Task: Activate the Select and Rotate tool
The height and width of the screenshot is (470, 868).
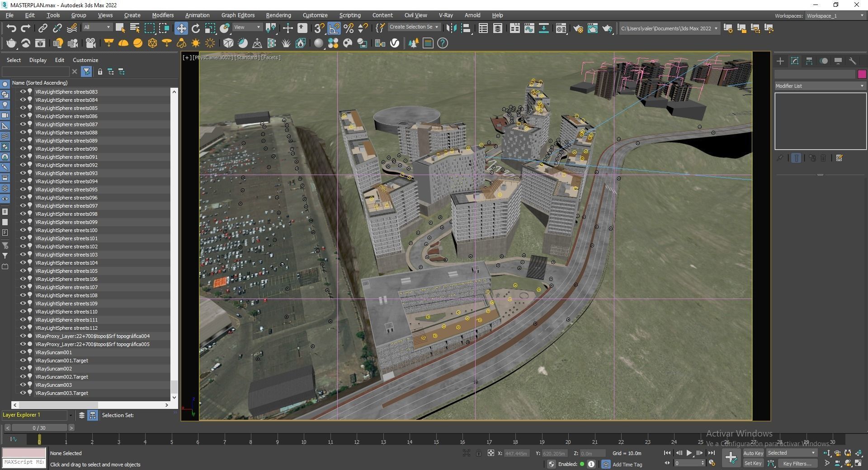Action: tap(195, 28)
